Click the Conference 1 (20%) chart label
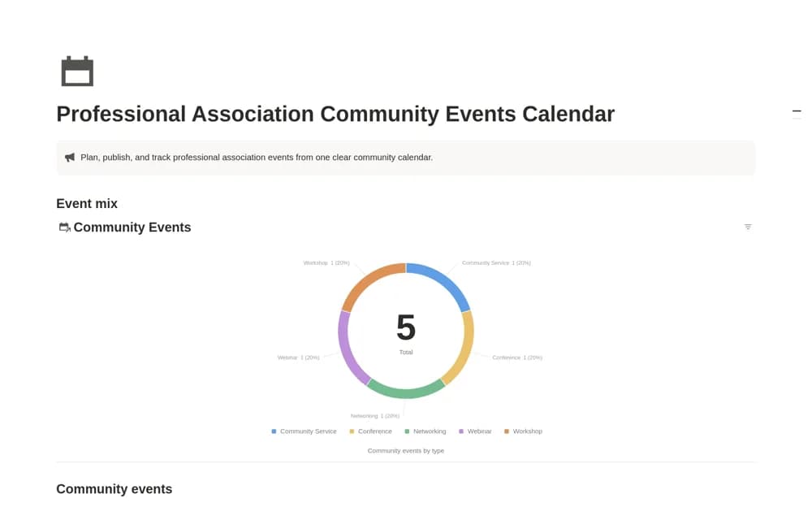Screen dimensions: 812x507 click(517, 357)
